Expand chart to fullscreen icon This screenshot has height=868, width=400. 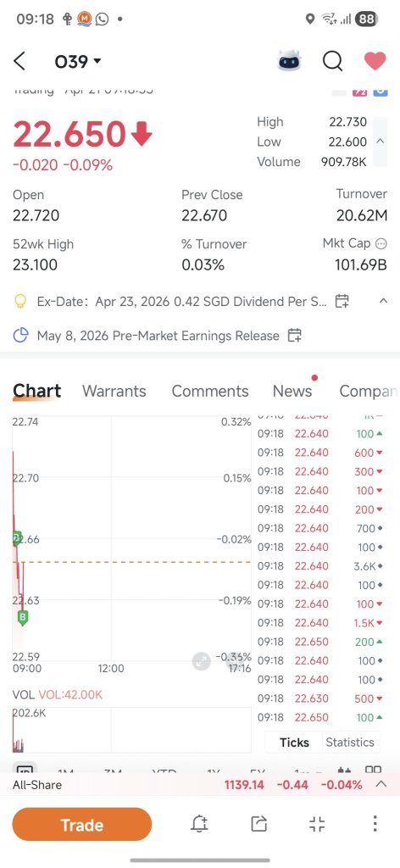tap(202, 661)
